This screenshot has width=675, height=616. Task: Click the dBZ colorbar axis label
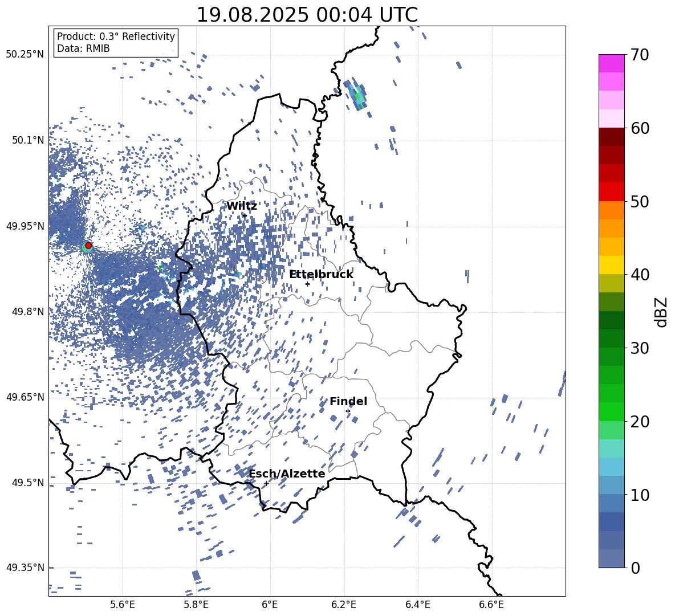(661, 312)
